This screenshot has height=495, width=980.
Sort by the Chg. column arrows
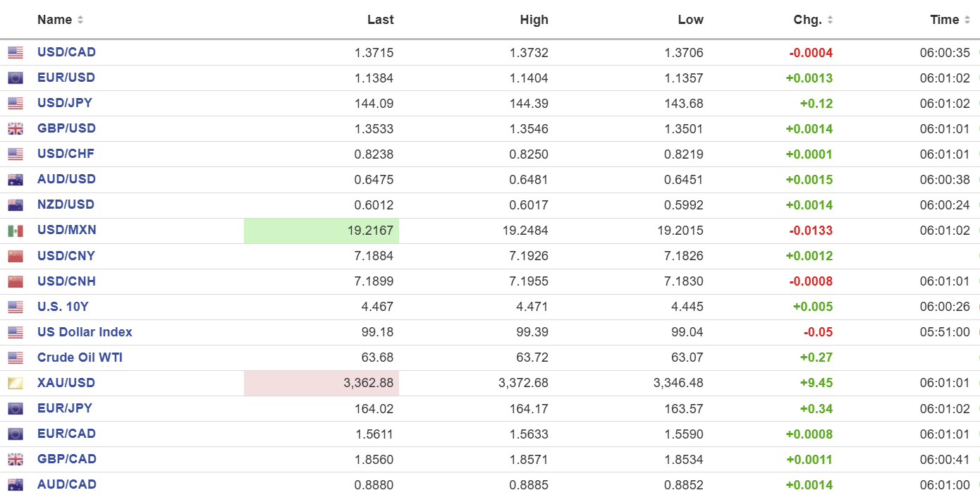click(x=830, y=20)
